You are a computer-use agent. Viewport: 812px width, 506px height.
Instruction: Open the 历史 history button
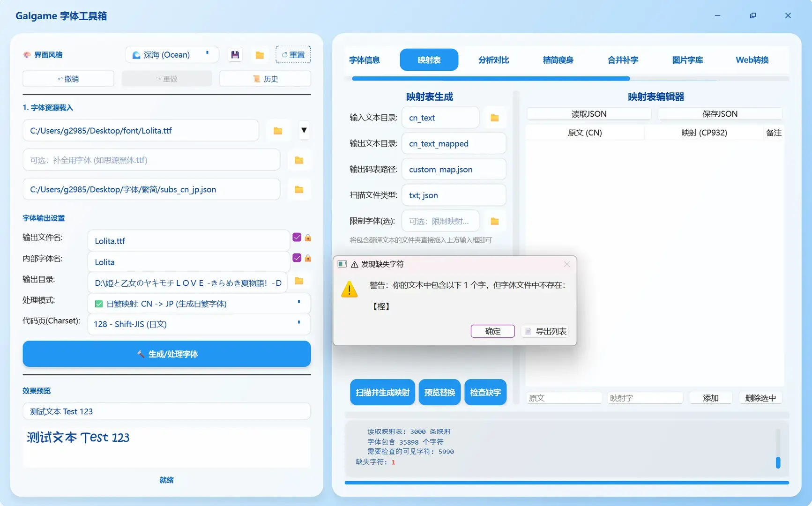tap(265, 79)
